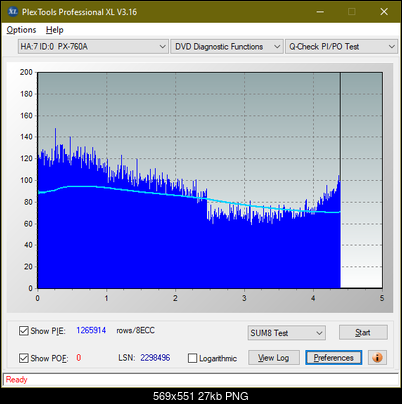The width and height of the screenshot is (402, 404).
Task: Open the Q-Check PI/PO Test dropdown
Action: point(341,46)
